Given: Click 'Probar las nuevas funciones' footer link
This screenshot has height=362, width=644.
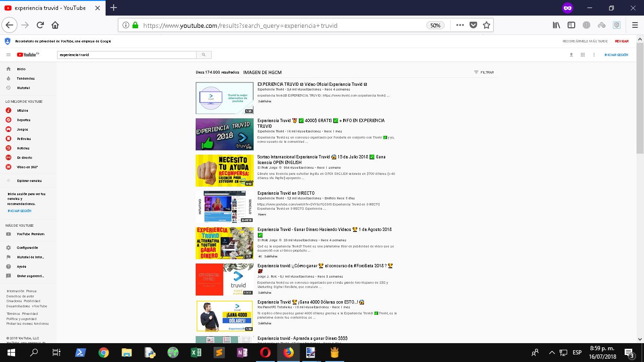Looking at the screenshot, I should click(x=27, y=324).
